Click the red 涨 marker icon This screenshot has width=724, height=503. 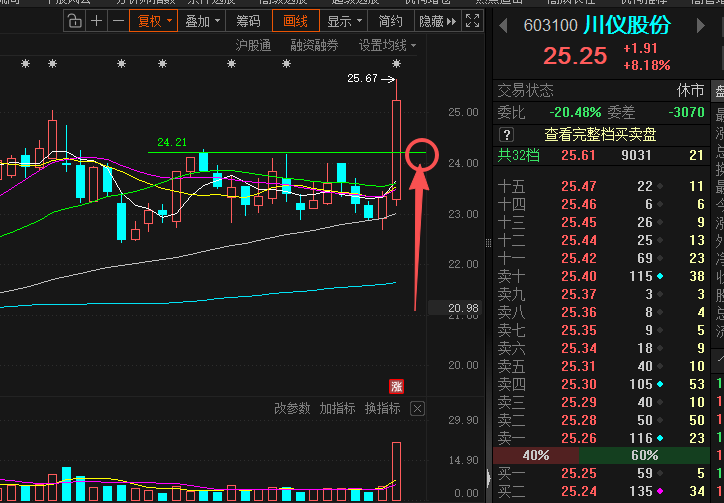(x=396, y=386)
